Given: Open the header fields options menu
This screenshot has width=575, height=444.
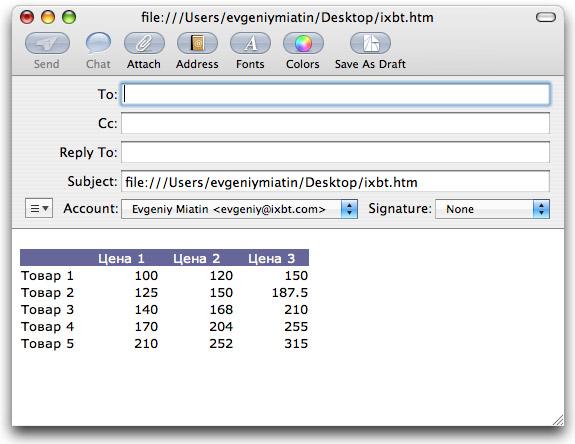Looking at the screenshot, I should coord(39,208).
